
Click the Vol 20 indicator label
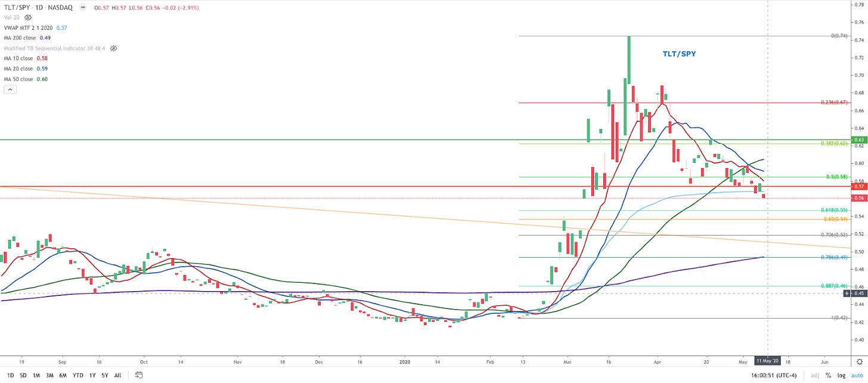point(13,17)
